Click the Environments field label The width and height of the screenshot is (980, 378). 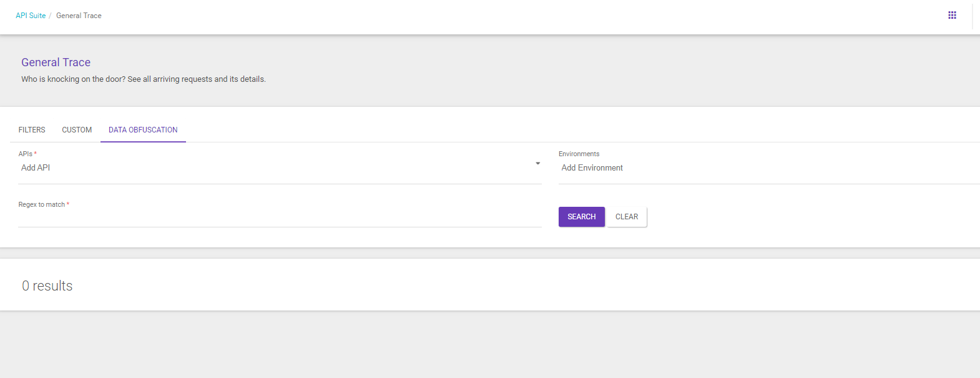(x=579, y=154)
